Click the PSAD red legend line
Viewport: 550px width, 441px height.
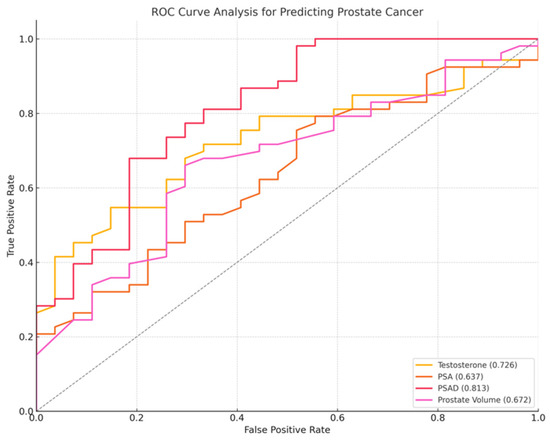[423, 388]
